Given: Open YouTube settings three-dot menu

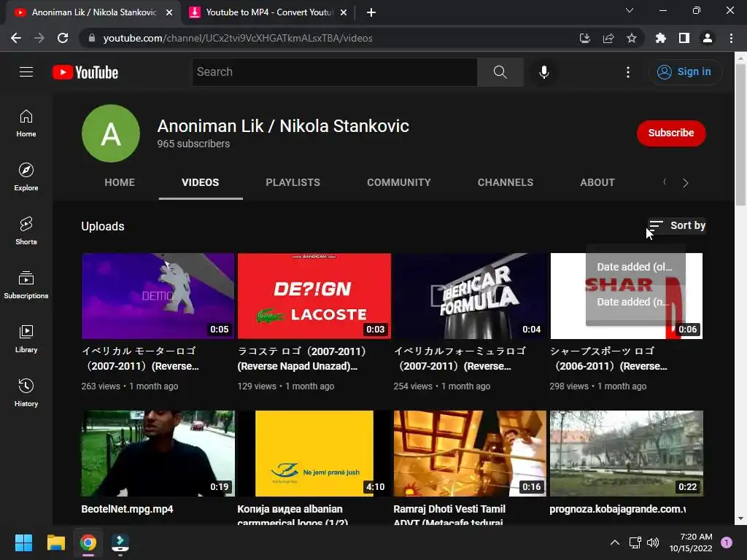Looking at the screenshot, I should click(628, 72).
